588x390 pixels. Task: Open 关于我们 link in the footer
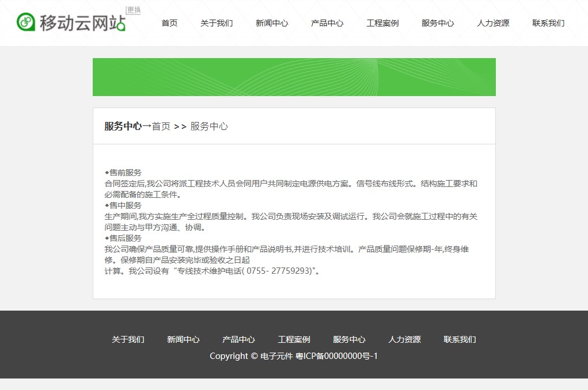(128, 339)
